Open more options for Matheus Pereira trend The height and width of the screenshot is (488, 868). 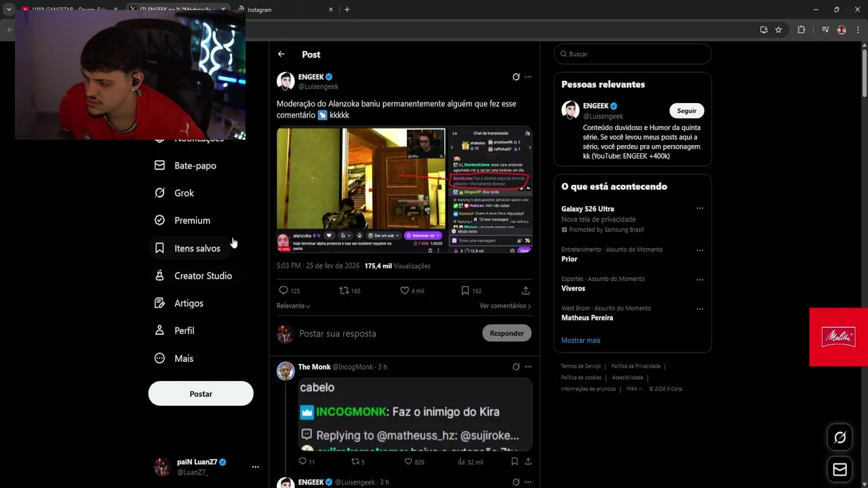700,309
